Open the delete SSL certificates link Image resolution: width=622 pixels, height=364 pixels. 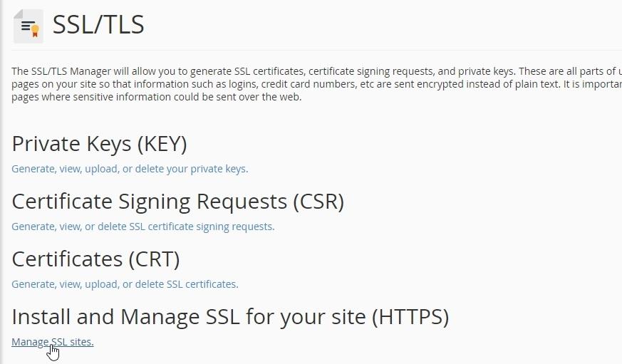click(x=125, y=284)
